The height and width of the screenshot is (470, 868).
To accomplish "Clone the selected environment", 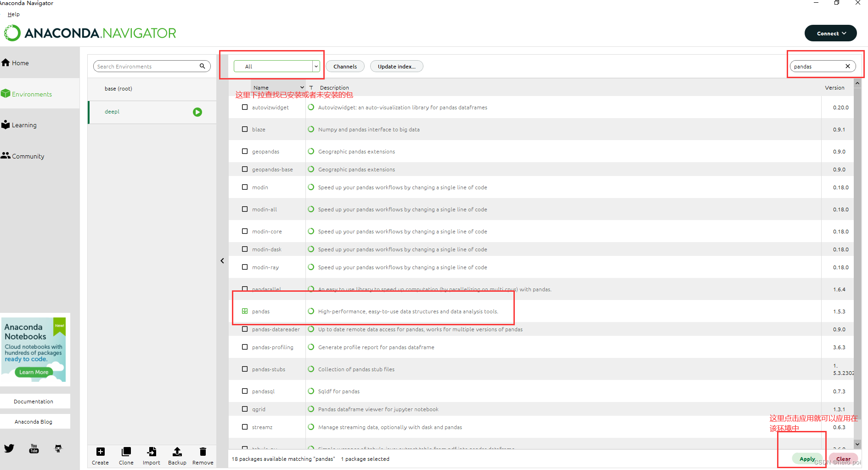I will (126, 456).
